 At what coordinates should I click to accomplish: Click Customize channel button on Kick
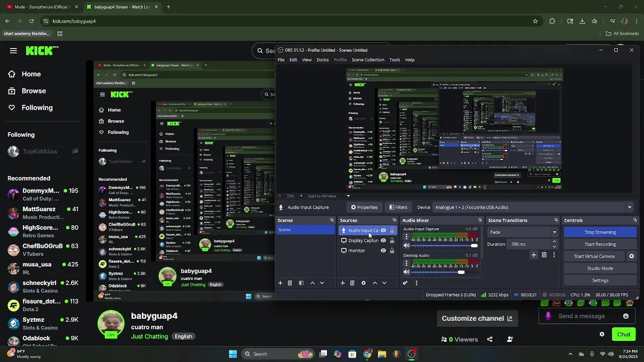coord(477,318)
